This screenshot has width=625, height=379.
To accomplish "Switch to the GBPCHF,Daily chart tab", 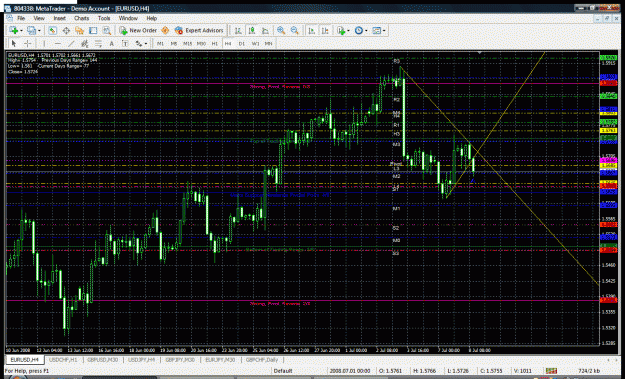I will click(x=262, y=360).
